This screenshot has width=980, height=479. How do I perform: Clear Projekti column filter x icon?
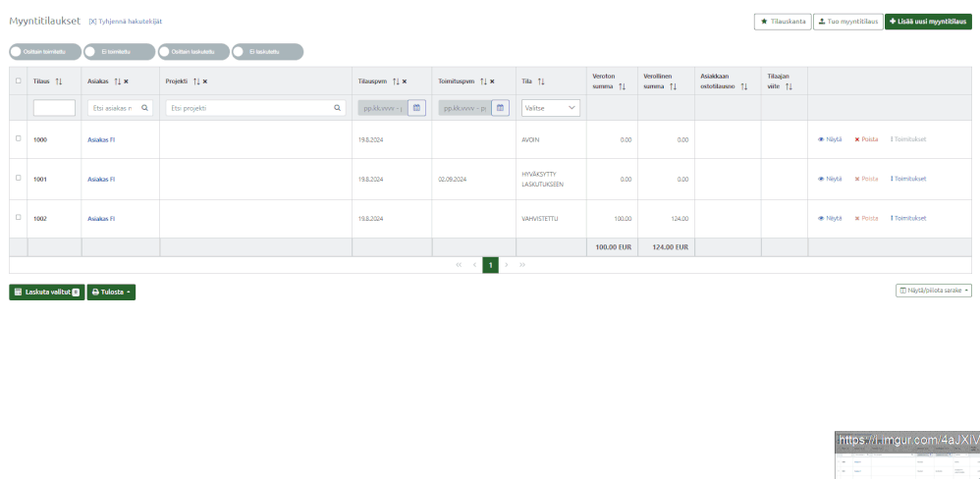point(205,81)
